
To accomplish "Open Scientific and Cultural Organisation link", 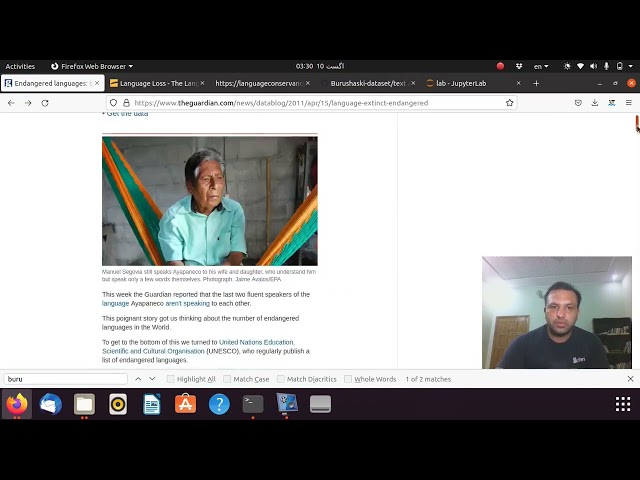I will 153,351.
